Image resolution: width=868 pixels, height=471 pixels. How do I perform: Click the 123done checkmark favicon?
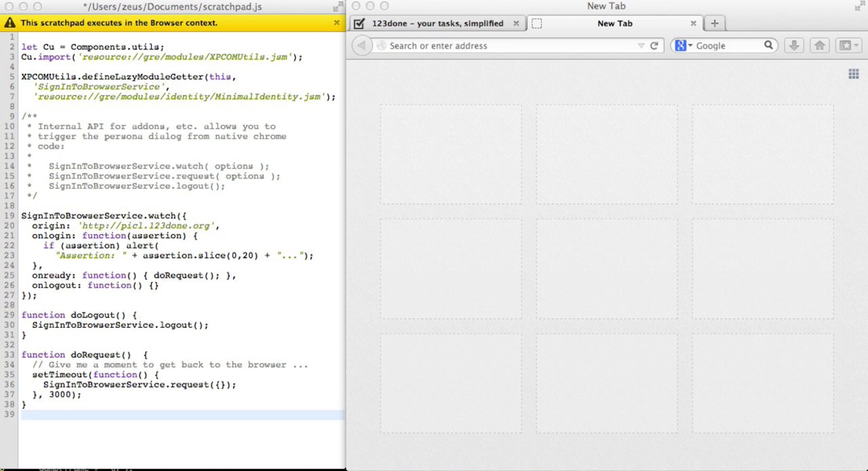pos(359,24)
